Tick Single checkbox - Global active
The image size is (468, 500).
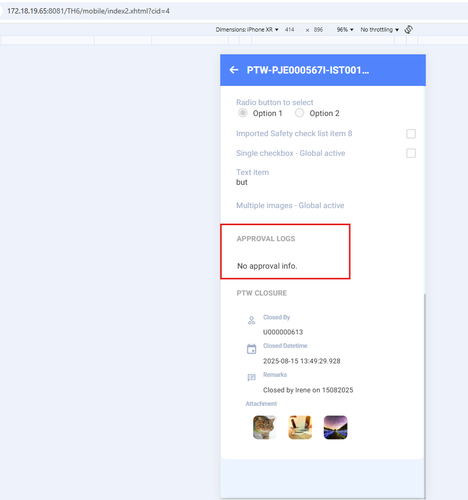[x=411, y=153]
